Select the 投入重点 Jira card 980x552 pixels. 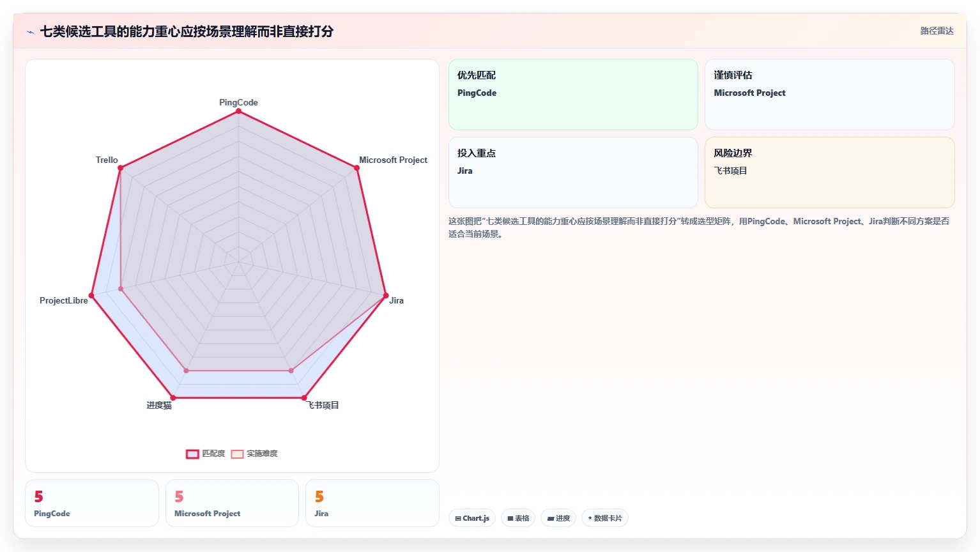573,172
